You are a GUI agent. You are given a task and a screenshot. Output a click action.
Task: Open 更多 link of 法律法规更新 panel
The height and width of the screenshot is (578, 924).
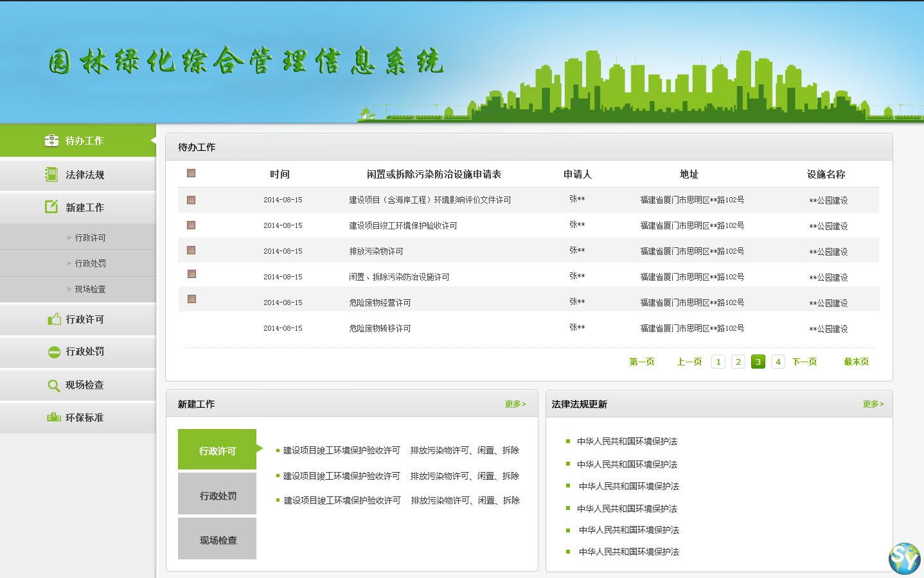pyautogui.click(x=873, y=403)
